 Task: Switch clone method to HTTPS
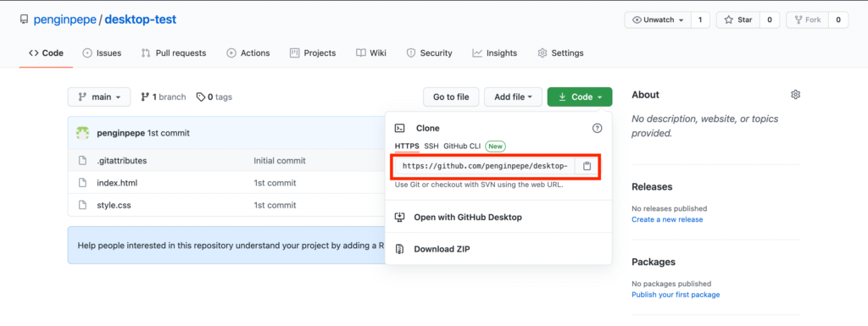[407, 146]
